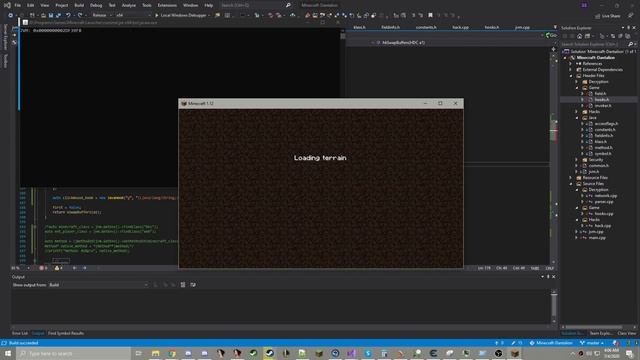Open the x64 platform dropdown
Image resolution: width=640 pixels, height=360 pixels.
click(133, 16)
